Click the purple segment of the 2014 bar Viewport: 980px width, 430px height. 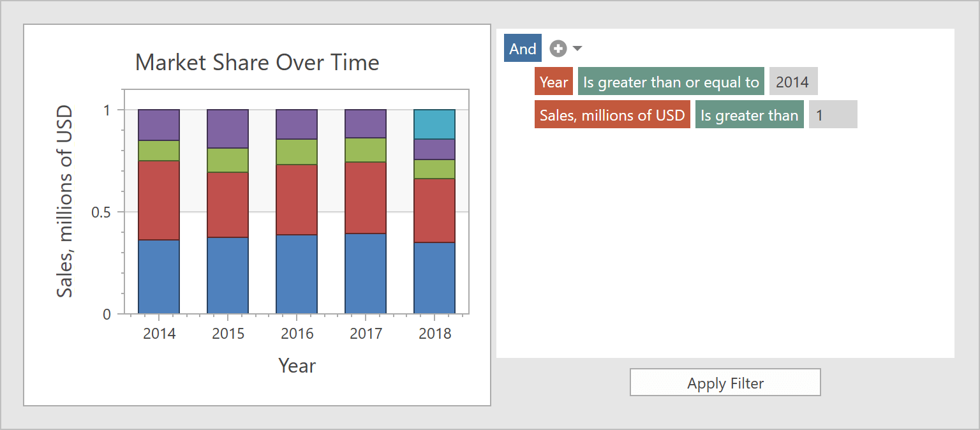pyautogui.click(x=159, y=125)
